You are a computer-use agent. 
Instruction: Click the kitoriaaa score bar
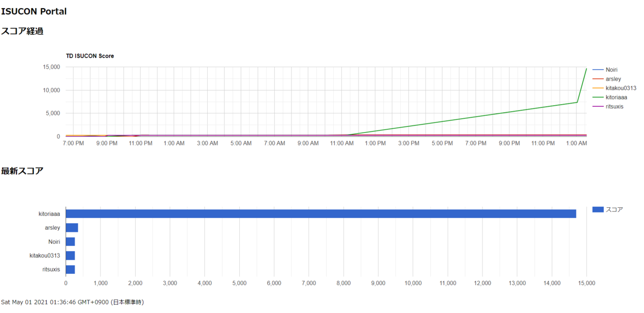click(321, 214)
